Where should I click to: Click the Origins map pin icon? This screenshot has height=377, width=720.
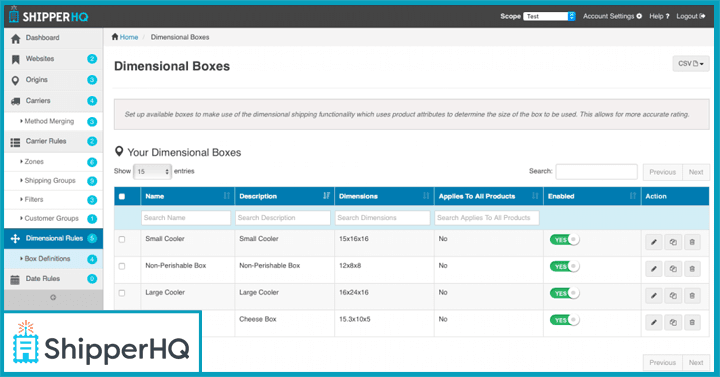(16, 80)
